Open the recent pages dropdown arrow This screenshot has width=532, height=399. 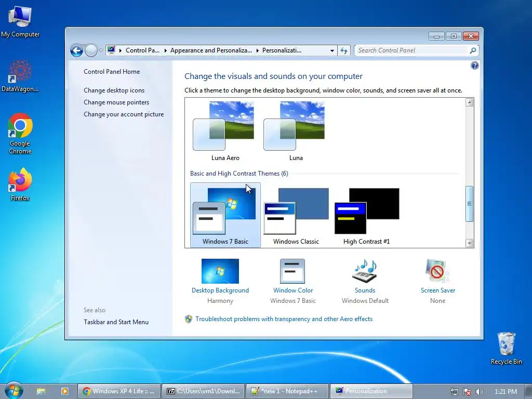(x=101, y=50)
